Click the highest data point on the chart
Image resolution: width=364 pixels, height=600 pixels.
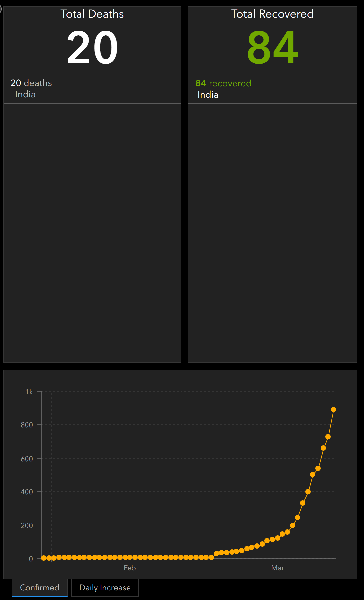click(333, 409)
